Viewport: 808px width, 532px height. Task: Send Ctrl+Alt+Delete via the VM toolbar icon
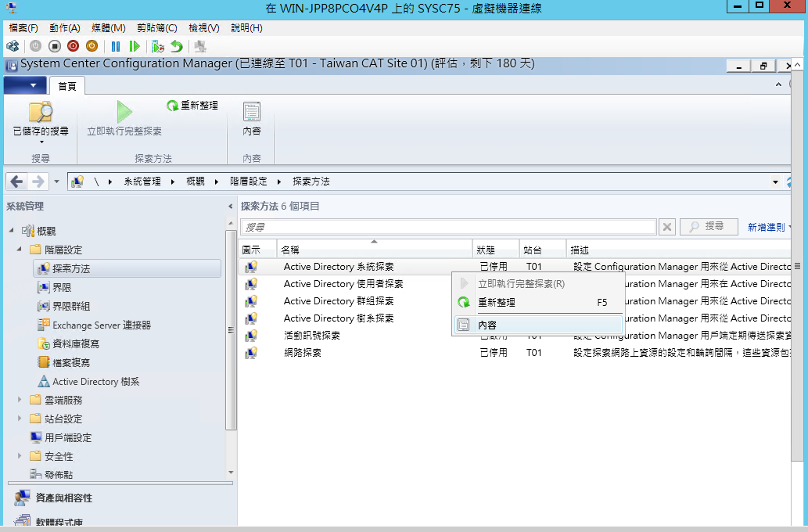(13, 46)
